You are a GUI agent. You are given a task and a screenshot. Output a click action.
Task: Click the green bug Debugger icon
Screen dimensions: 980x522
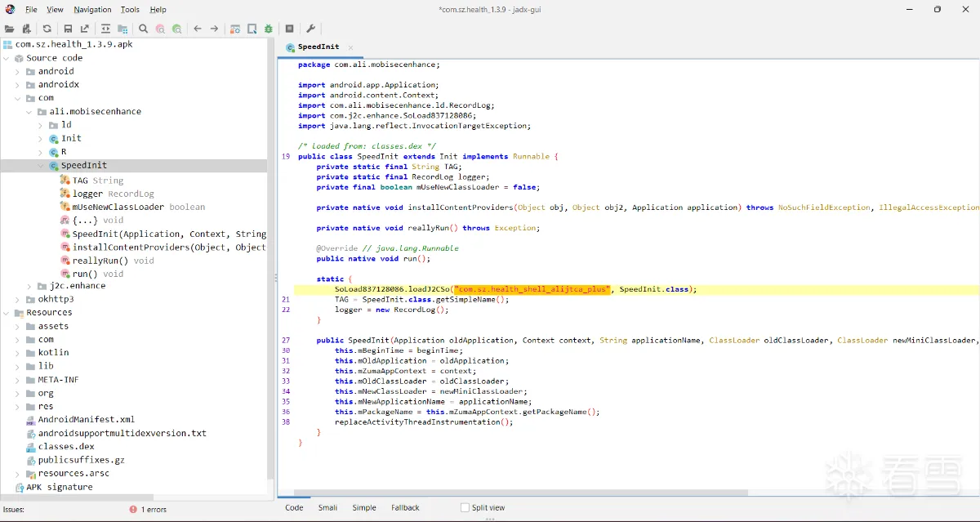[x=269, y=29]
